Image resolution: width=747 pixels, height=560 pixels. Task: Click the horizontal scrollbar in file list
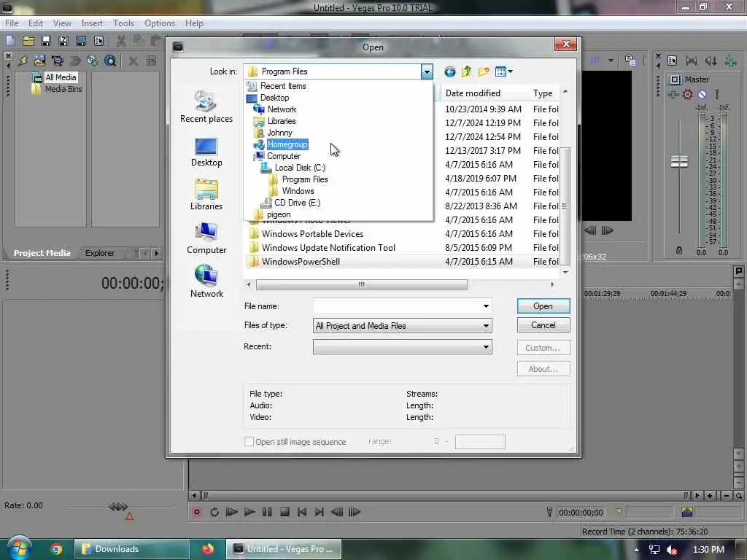(x=362, y=285)
